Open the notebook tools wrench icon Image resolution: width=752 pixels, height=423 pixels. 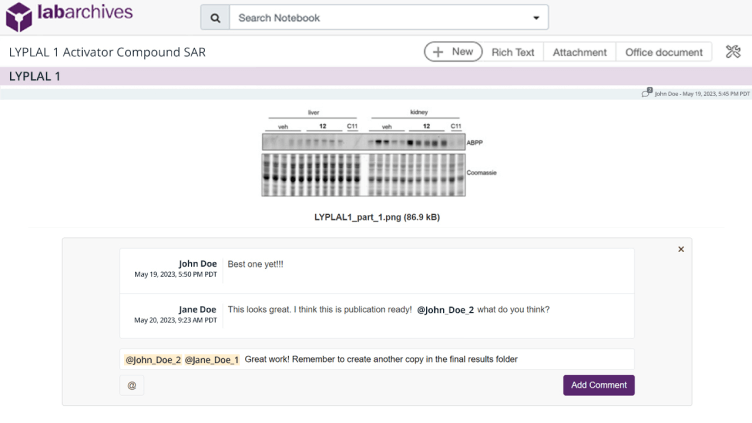733,52
